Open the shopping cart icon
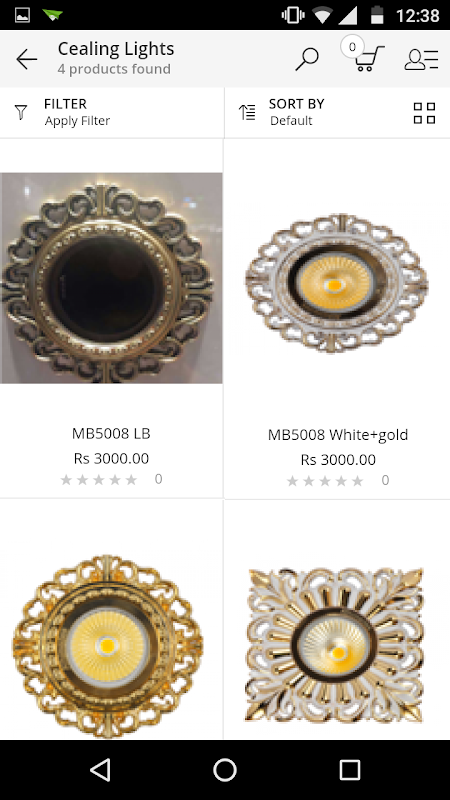The height and width of the screenshot is (800, 450). [363, 55]
